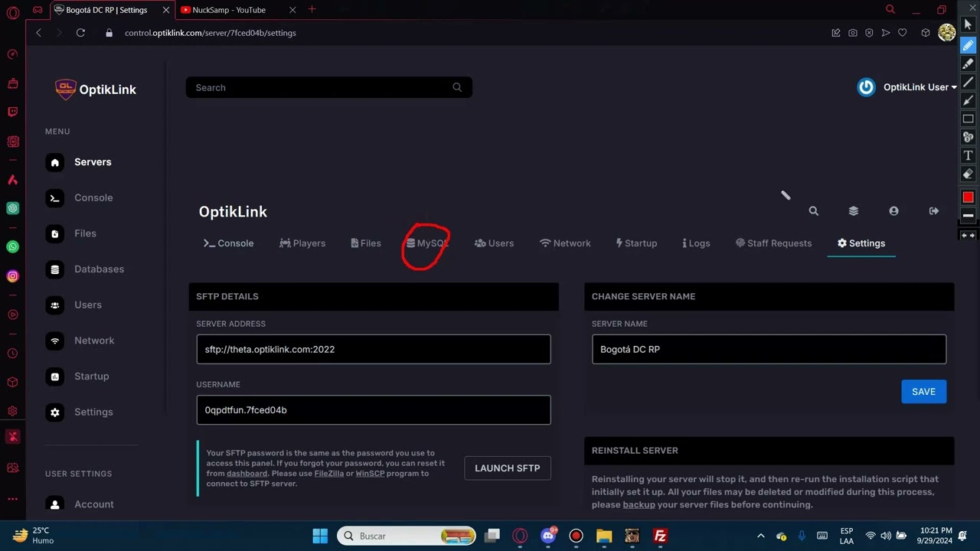Viewport: 980px width, 551px height.
Task: Open Twitch in the Opera sidebar
Action: coord(12,112)
